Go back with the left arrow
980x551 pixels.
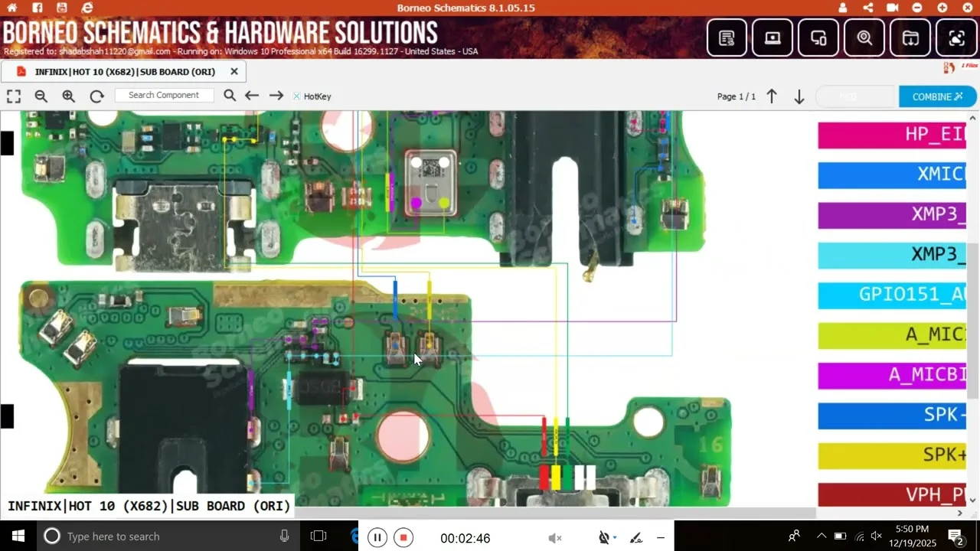[x=252, y=96]
